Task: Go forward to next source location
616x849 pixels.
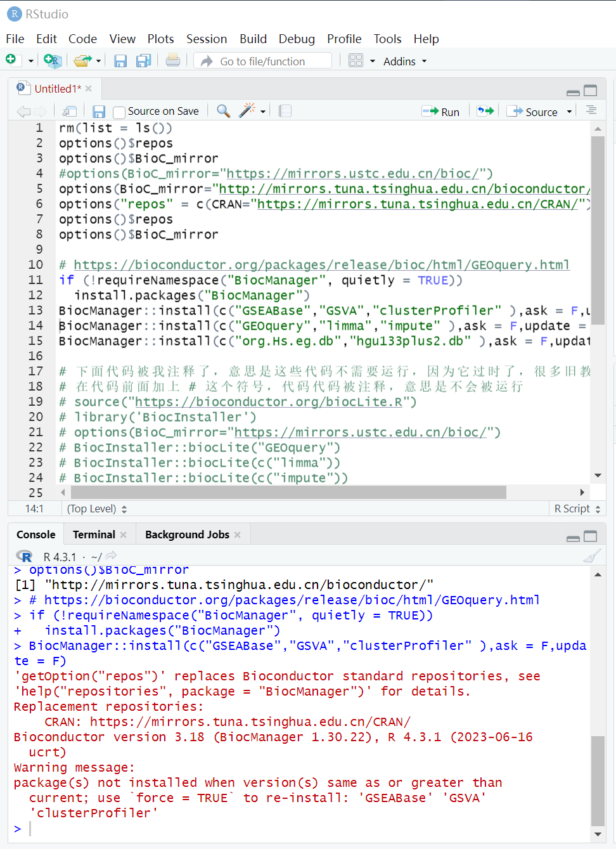Action: [40, 112]
